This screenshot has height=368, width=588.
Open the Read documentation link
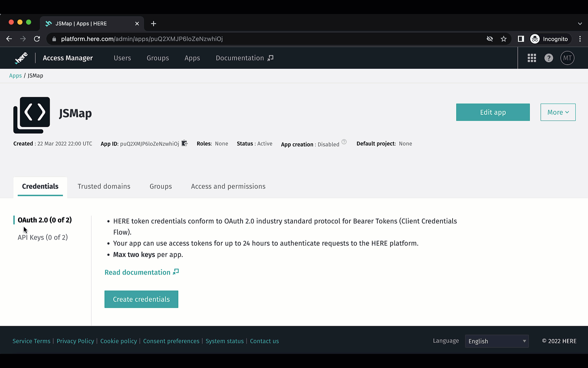(142, 272)
